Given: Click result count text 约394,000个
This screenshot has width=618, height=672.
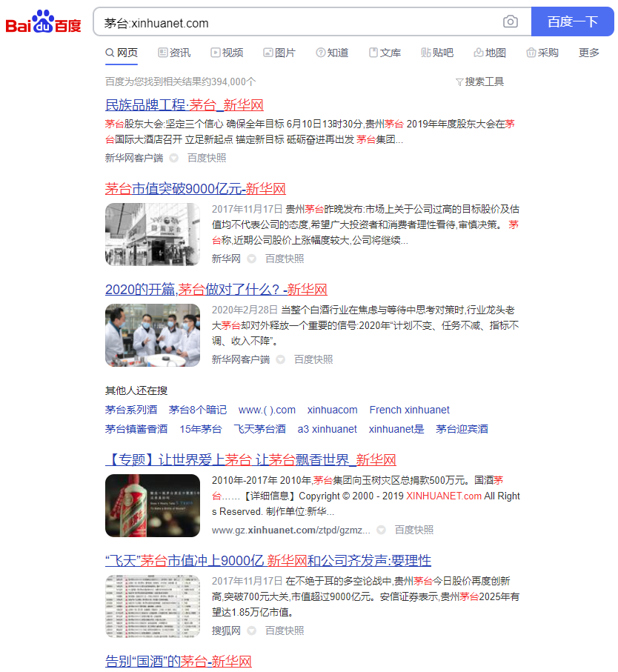Looking at the screenshot, I should coord(180,81).
